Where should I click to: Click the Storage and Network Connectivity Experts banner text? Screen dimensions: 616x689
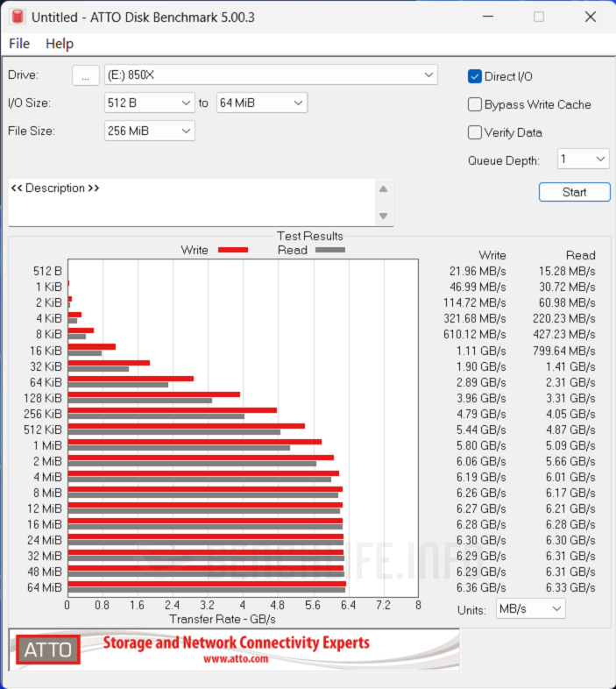point(237,643)
